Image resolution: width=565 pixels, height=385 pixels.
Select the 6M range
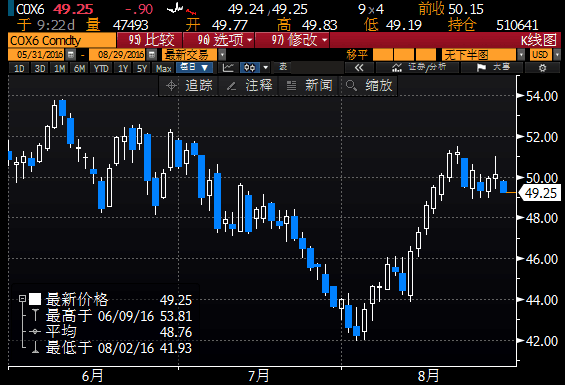pyautogui.click(x=79, y=68)
